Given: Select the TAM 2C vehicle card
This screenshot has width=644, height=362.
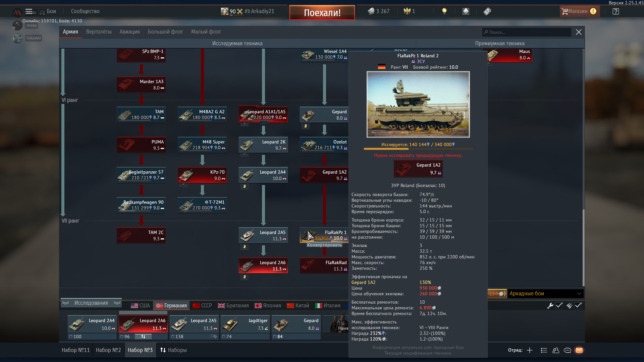Looking at the screenshot, I should (141, 235).
